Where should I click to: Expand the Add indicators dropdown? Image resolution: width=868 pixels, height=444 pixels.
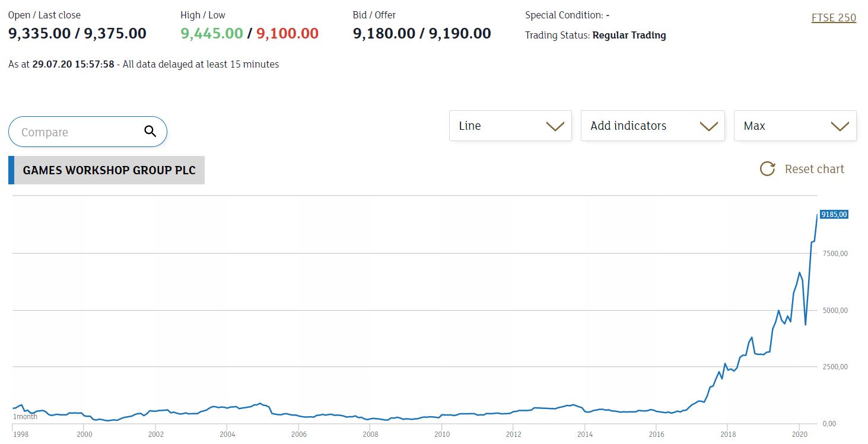pyautogui.click(x=652, y=126)
